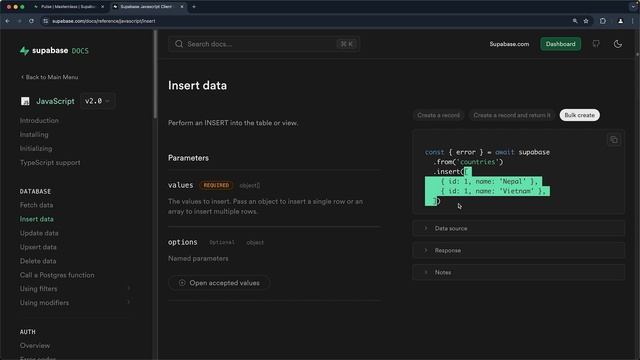
Task: Expand the Response section
Action: (x=518, y=250)
